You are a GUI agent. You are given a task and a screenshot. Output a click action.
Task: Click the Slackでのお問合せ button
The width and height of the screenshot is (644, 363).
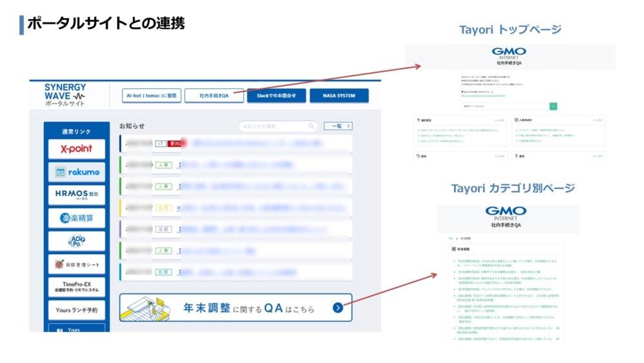coord(276,95)
